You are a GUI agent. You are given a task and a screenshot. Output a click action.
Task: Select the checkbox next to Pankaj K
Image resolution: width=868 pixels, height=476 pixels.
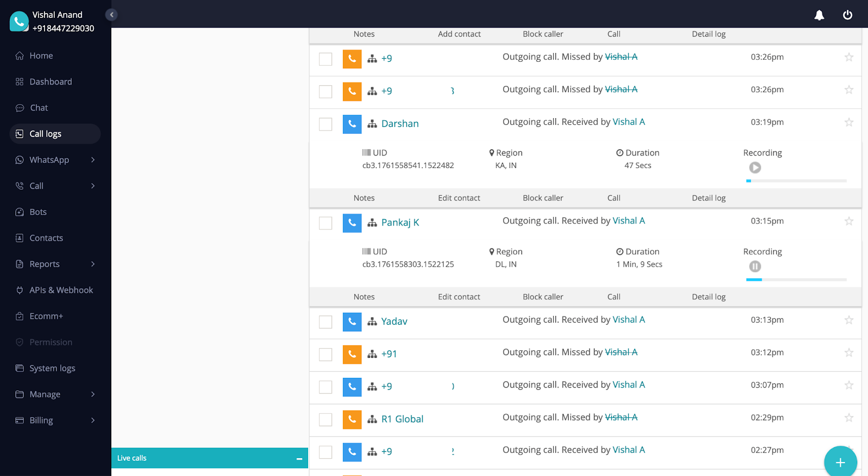(325, 223)
